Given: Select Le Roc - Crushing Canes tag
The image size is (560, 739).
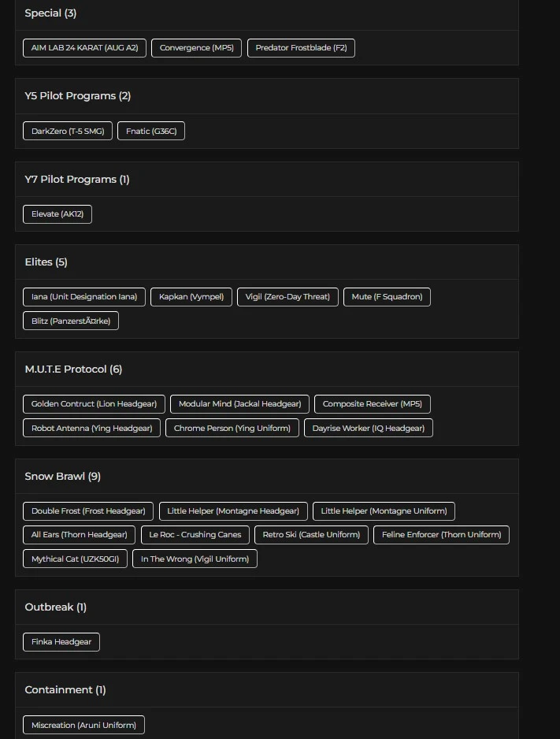Looking at the screenshot, I should 195,535.
